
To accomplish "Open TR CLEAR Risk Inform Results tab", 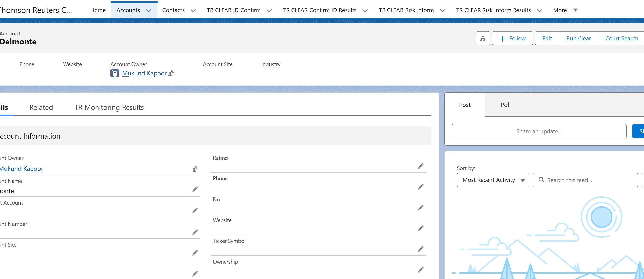I will click(493, 10).
